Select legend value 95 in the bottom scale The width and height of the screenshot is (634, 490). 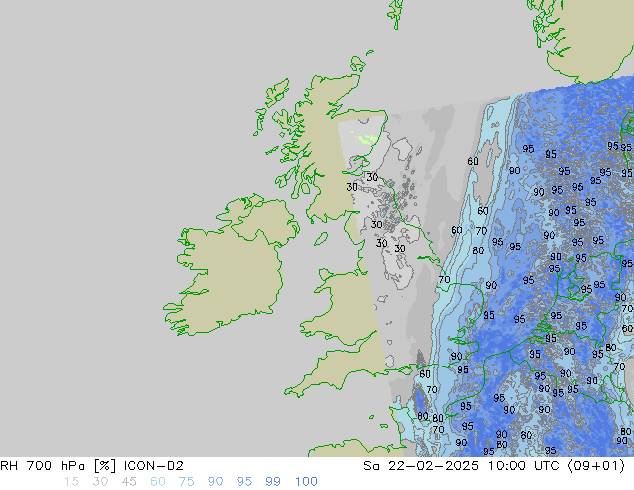point(244,482)
